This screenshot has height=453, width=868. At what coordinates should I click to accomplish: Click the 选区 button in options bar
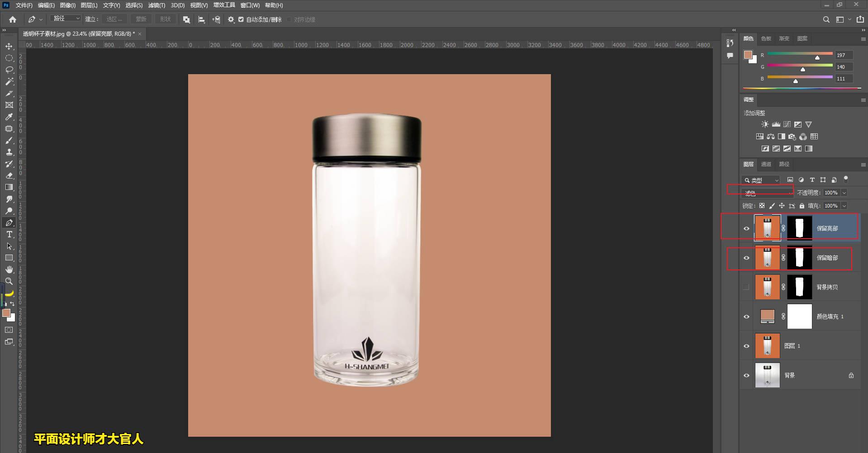(x=114, y=19)
